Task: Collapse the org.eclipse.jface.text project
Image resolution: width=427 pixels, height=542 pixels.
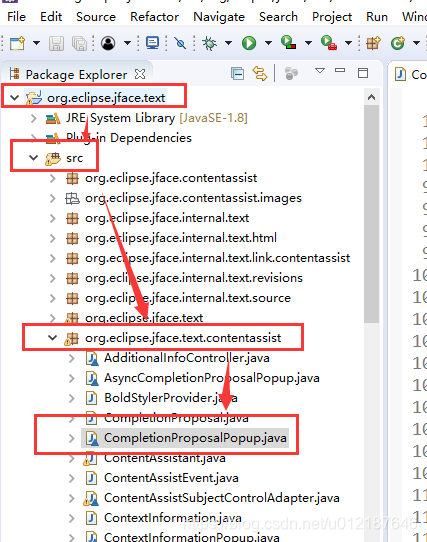Action: tap(15, 98)
